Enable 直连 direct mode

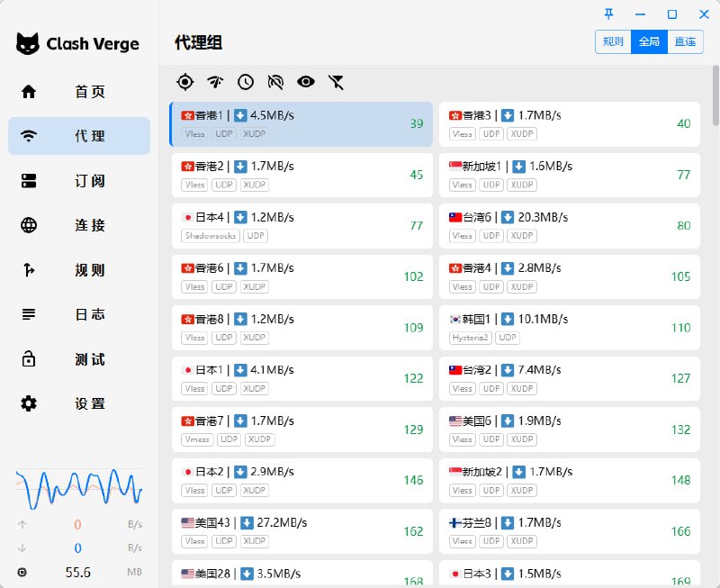pos(685,41)
